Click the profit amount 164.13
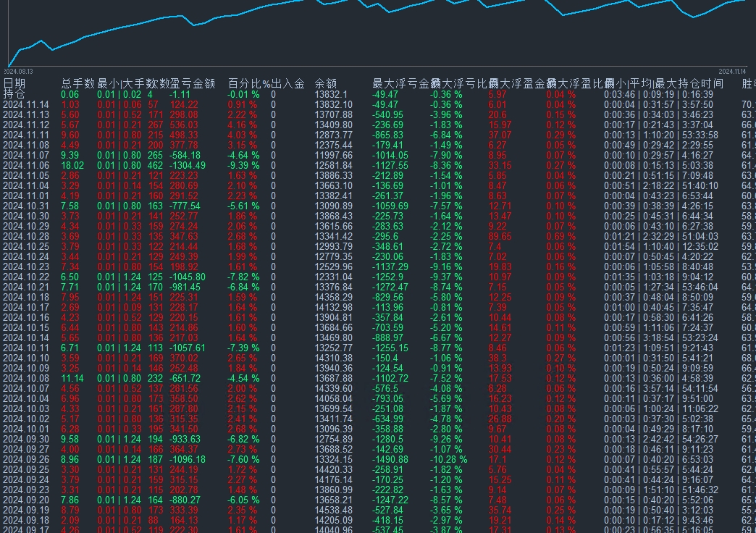Screen dimensions: 756x533 coord(184,520)
